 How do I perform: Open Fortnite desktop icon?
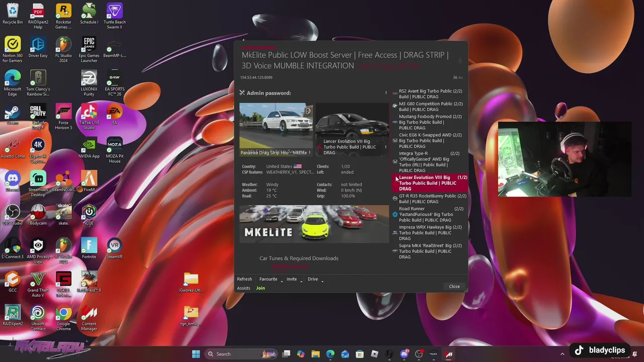click(x=89, y=249)
